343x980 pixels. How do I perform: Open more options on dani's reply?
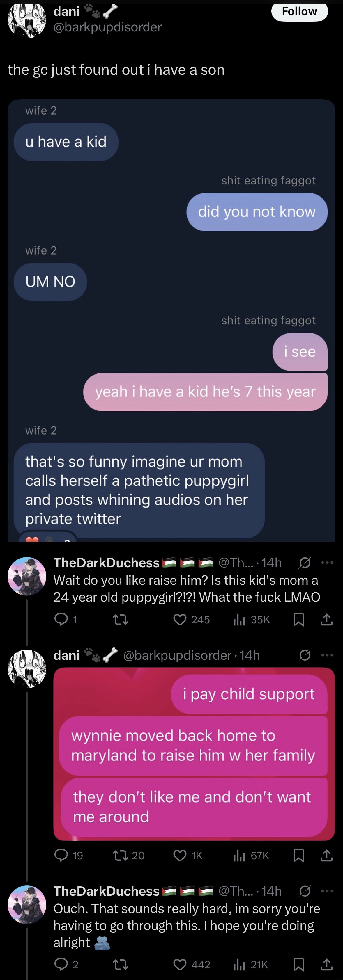click(x=327, y=655)
